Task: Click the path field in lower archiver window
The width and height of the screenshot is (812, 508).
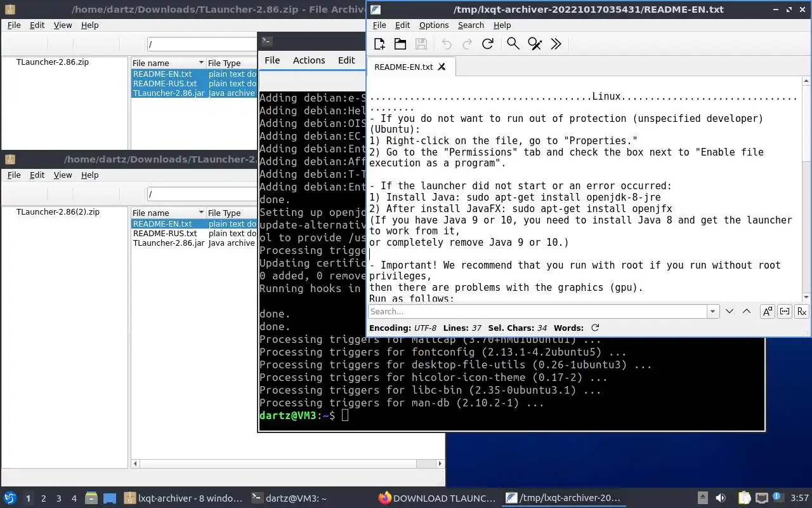Action: point(202,194)
